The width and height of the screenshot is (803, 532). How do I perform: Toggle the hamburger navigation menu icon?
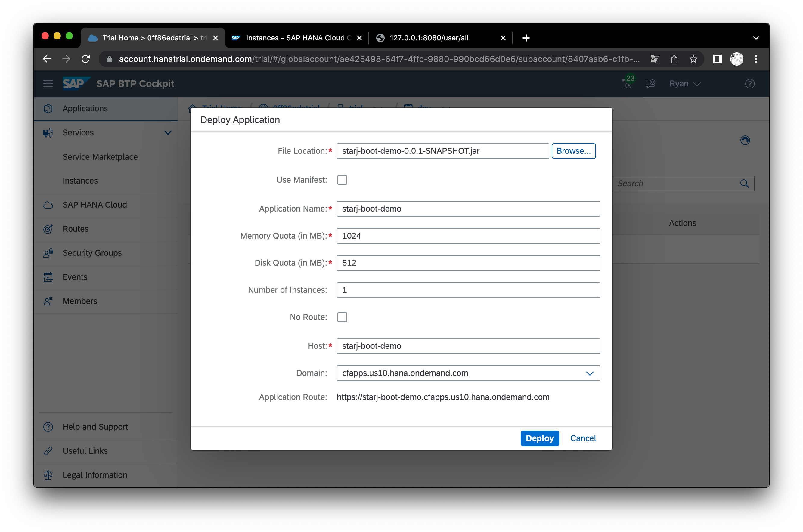click(x=48, y=83)
